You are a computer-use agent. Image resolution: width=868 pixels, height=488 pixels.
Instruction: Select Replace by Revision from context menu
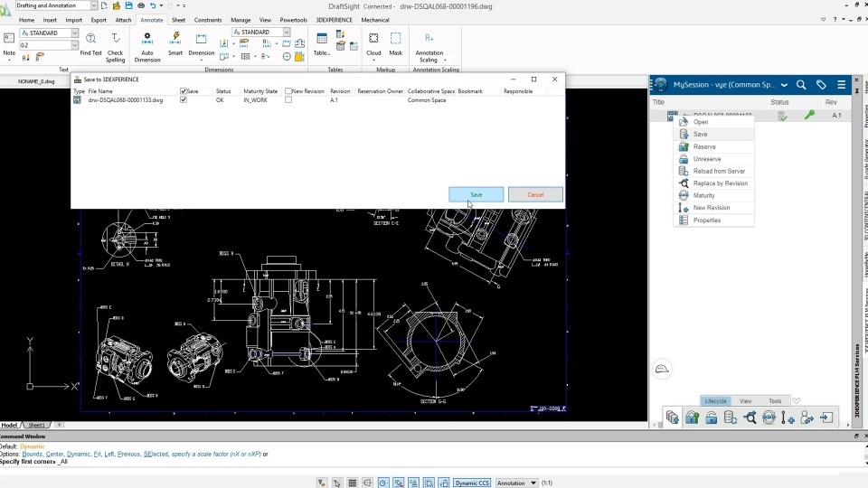coord(720,183)
